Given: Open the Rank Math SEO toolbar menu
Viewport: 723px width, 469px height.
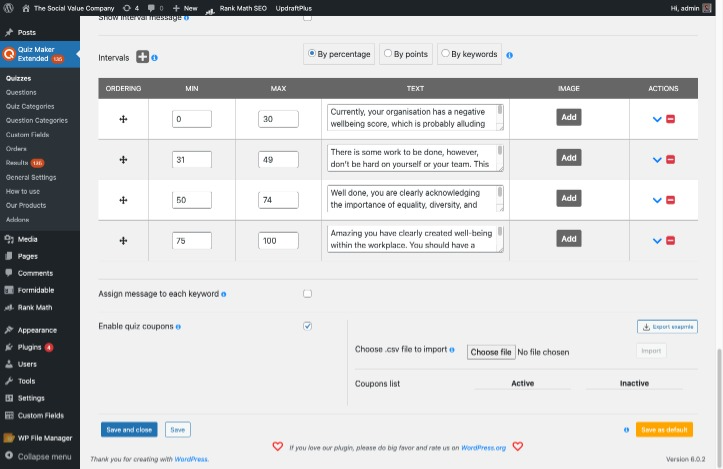Looking at the screenshot, I should [x=244, y=7].
